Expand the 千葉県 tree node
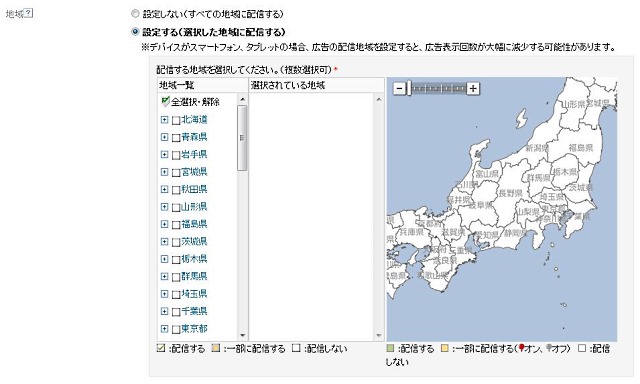This screenshot has height=384, width=640. point(164,311)
